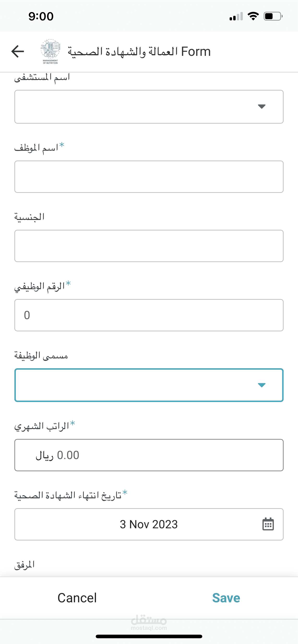Image resolution: width=298 pixels, height=644 pixels.
Task: Tap the back arrow icon
Action: pyautogui.click(x=18, y=52)
